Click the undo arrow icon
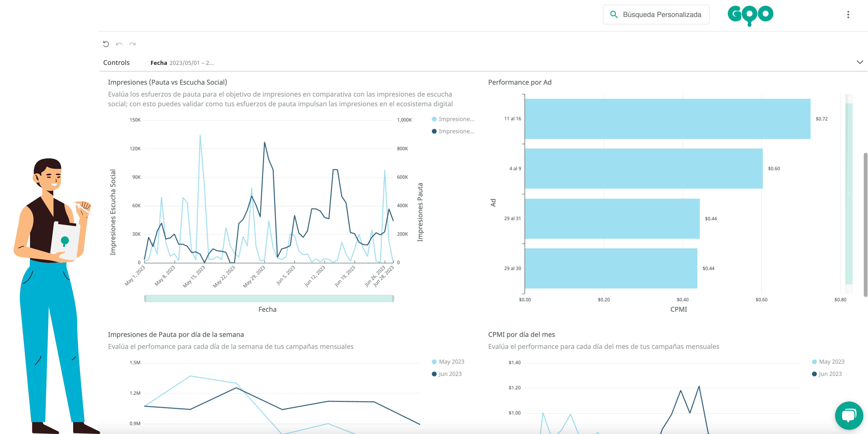This screenshot has width=868, height=434. click(x=119, y=44)
